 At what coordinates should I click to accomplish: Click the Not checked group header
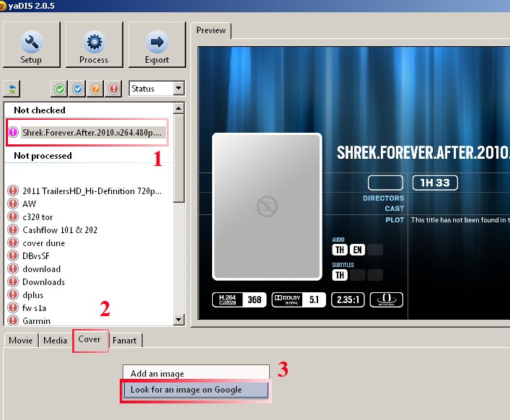(40, 110)
